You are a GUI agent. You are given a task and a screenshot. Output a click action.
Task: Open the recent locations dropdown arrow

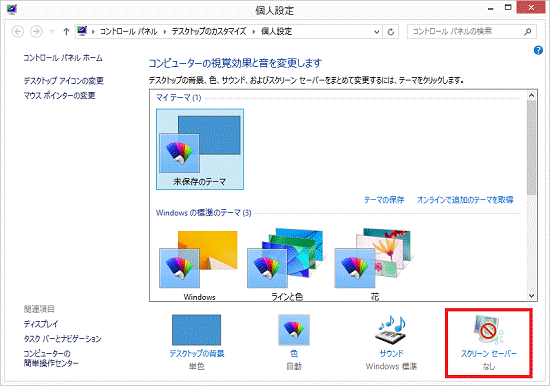click(x=52, y=32)
